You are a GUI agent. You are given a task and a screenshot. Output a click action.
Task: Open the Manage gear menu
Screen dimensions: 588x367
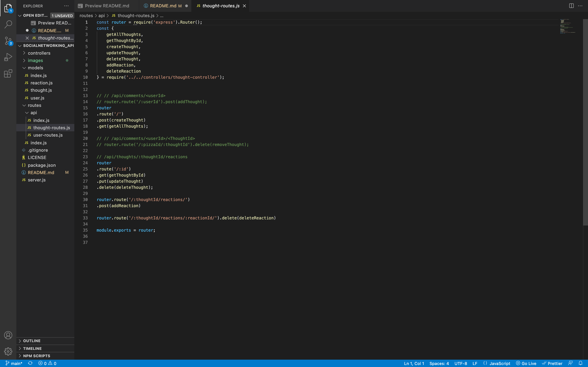click(8, 351)
